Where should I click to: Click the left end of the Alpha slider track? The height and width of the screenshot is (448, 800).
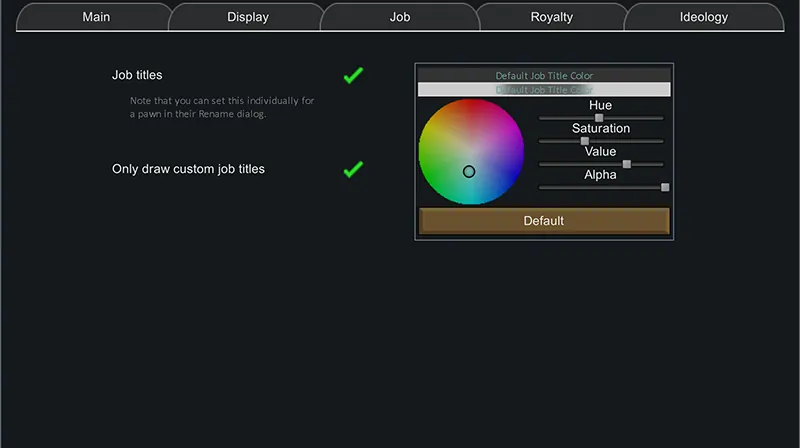click(x=541, y=187)
